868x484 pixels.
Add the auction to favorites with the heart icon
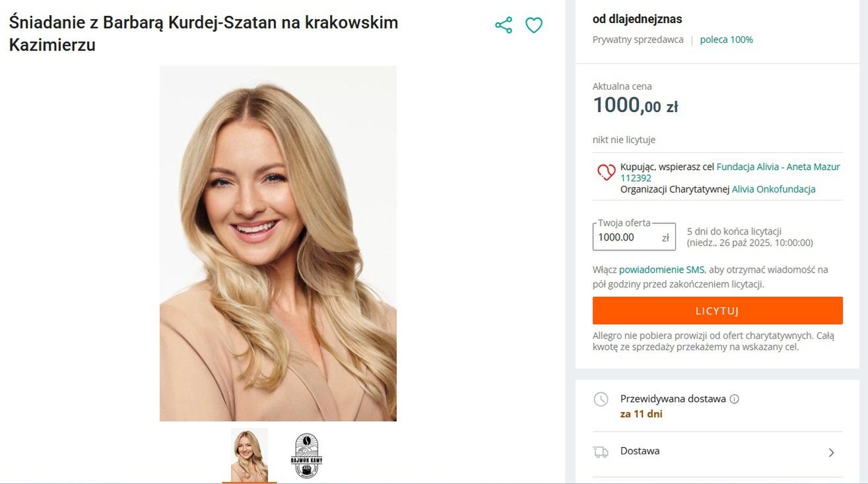pyautogui.click(x=533, y=26)
